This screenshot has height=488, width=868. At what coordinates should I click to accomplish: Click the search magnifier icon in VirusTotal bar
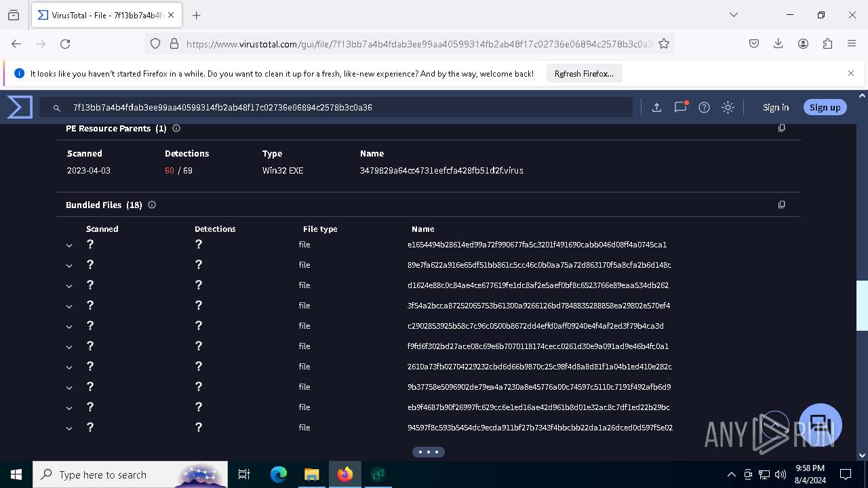(57, 108)
